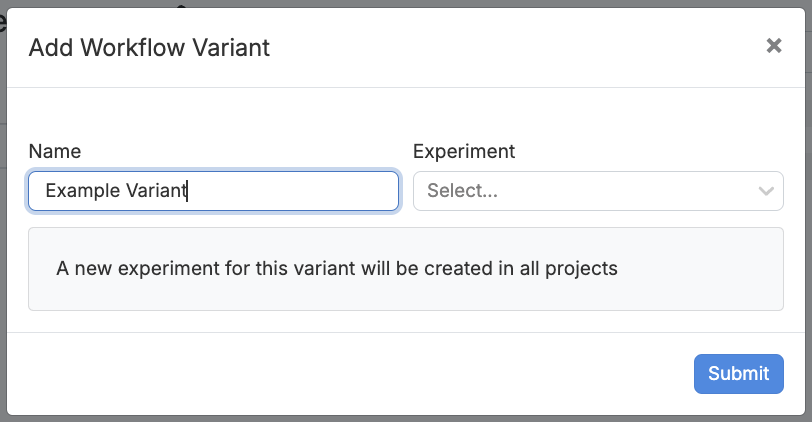812x422 pixels.
Task: Click the dialog header area beside the title
Action: (x=500, y=47)
